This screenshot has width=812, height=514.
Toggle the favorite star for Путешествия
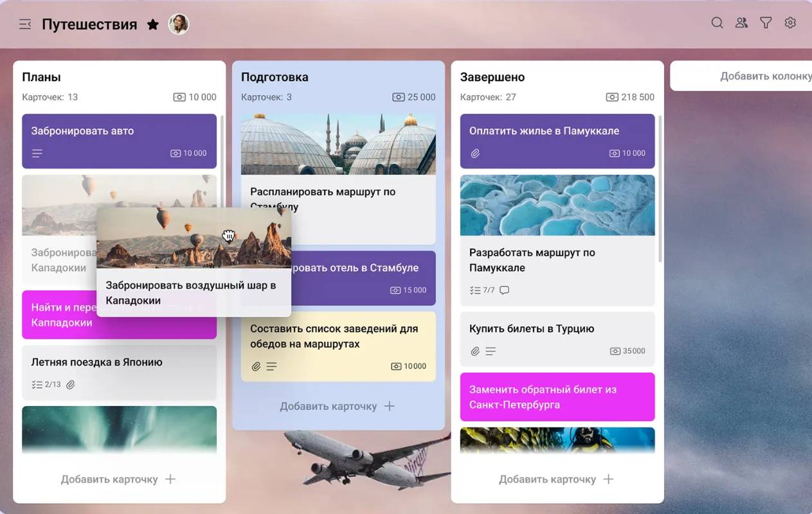point(153,24)
